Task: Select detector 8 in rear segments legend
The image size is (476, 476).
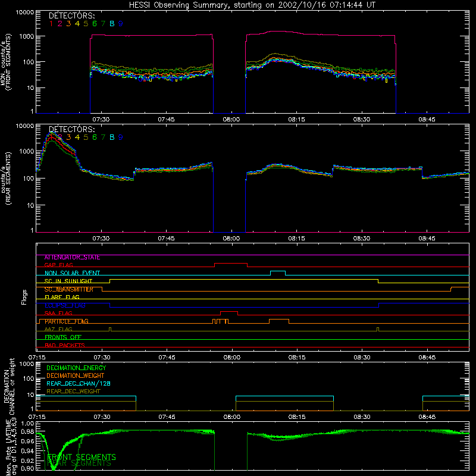Action: click(112, 137)
